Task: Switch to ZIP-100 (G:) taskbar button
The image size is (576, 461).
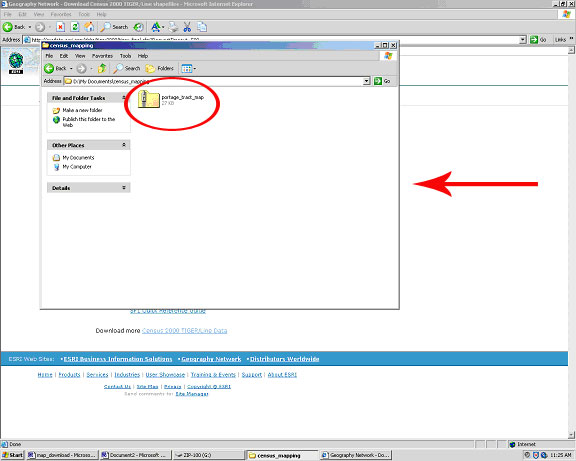Action: (208, 455)
